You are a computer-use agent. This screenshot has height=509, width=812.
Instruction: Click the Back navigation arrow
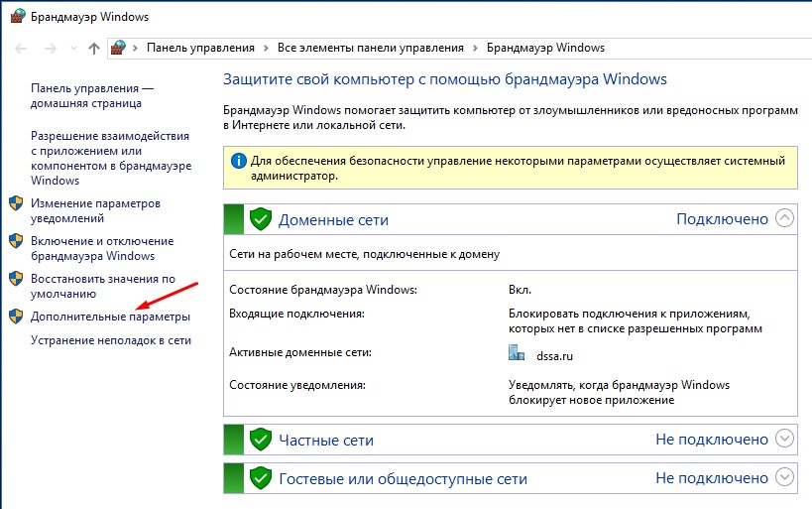pyautogui.click(x=19, y=48)
